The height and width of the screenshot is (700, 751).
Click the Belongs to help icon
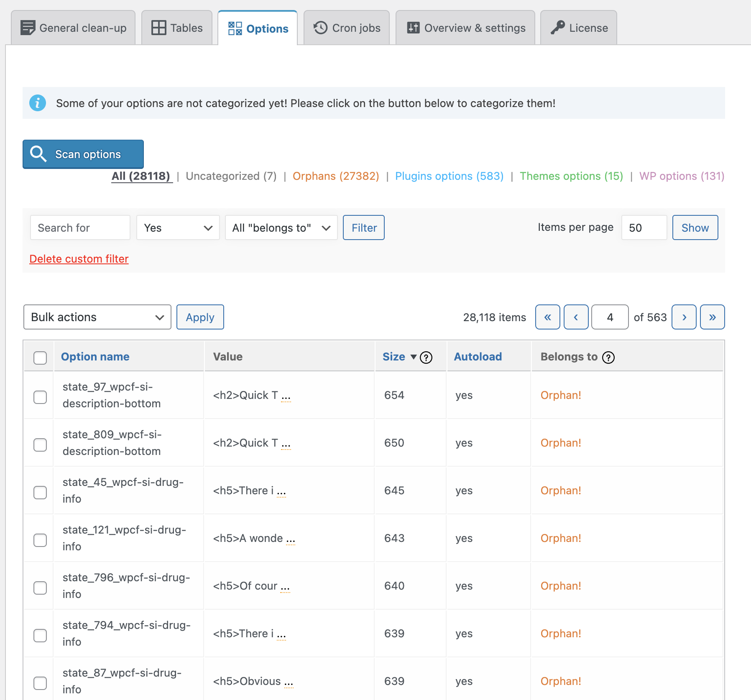pos(608,358)
